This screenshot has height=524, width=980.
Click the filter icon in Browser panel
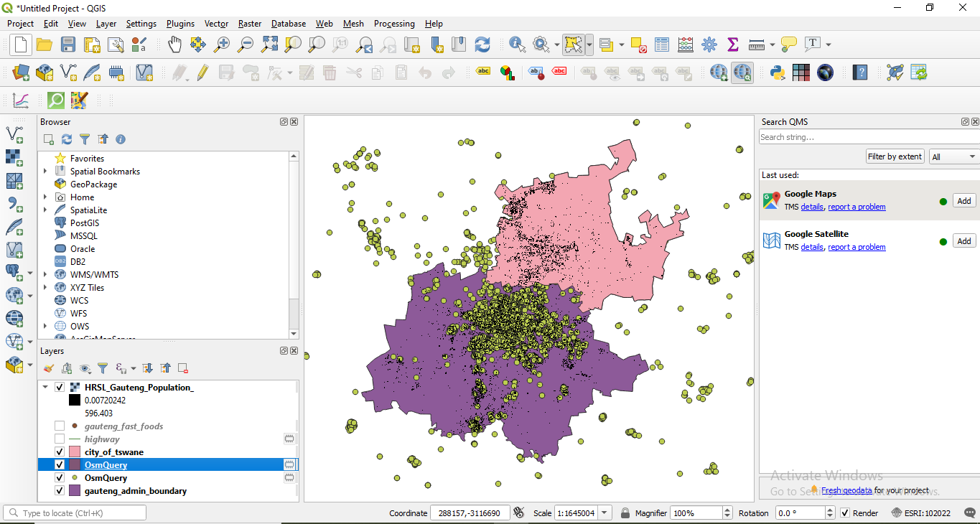[x=85, y=139]
